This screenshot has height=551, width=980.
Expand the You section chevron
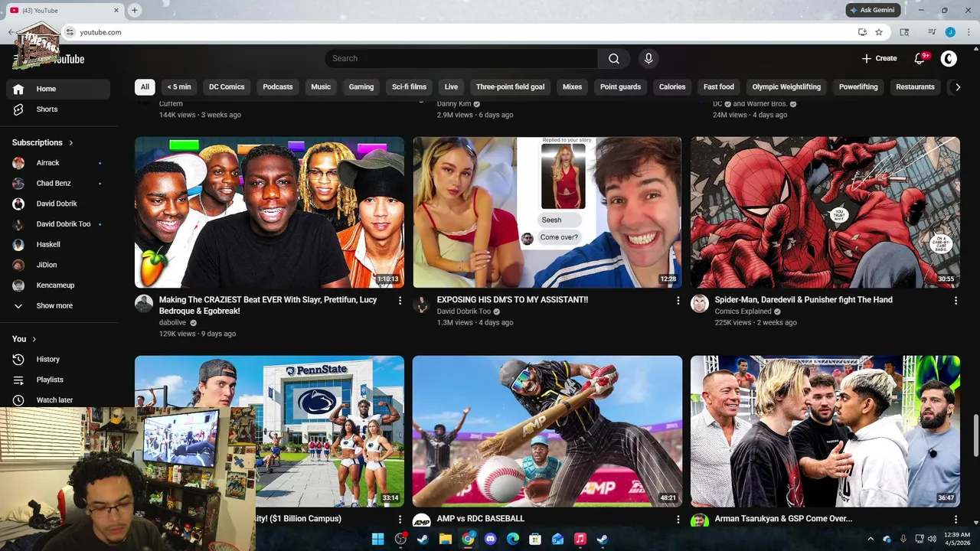[34, 339]
